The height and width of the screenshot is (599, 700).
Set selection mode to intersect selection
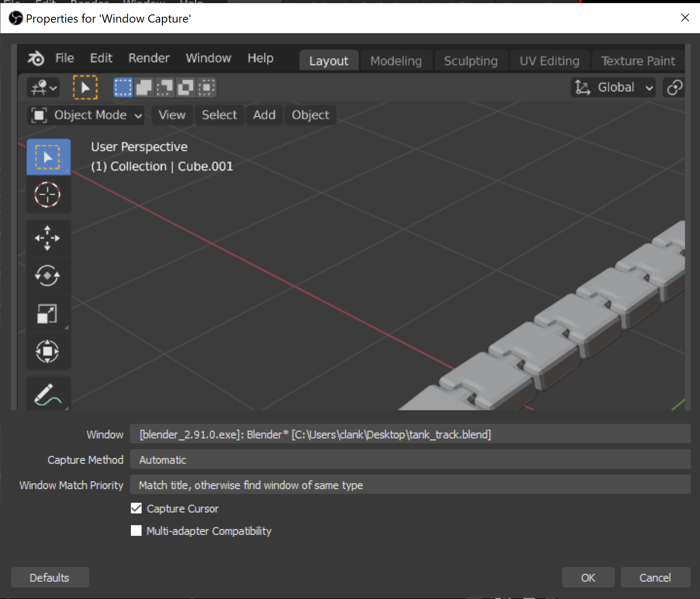[206, 87]
